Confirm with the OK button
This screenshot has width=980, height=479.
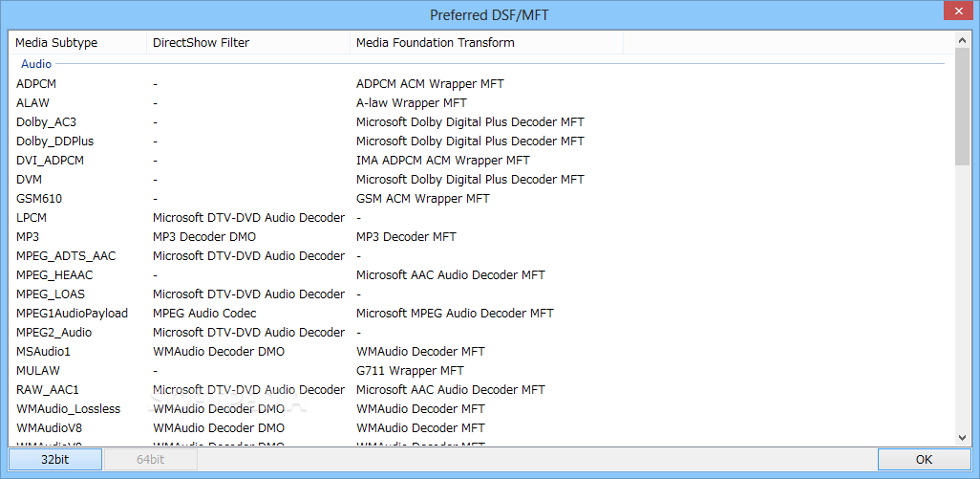click(925, 460)
